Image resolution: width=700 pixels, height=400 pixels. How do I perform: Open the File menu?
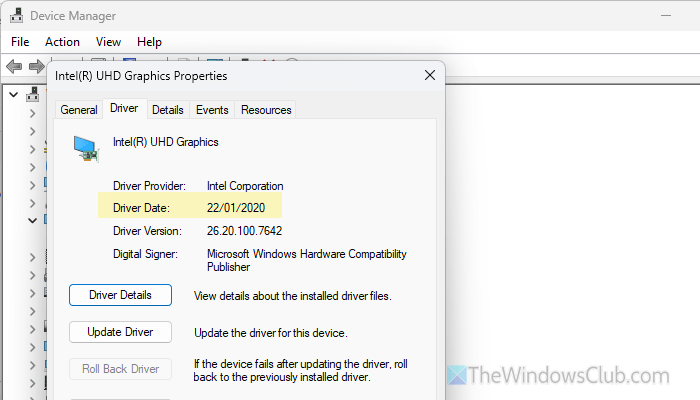click(x=20, y=42)
